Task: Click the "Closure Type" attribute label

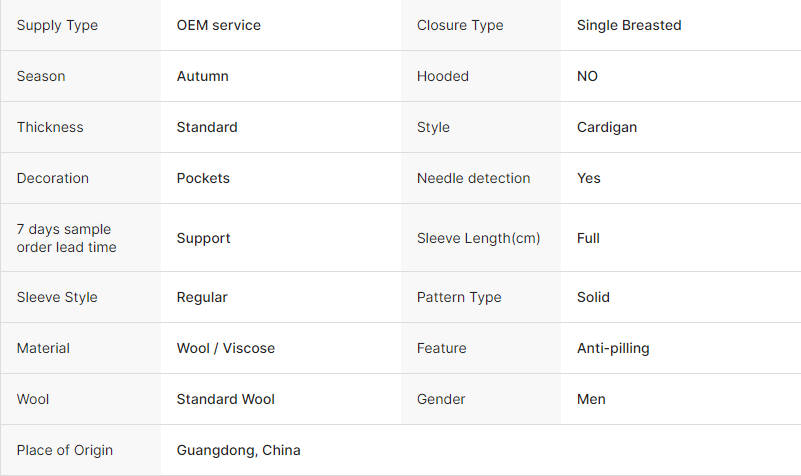Action: [458, 25]
